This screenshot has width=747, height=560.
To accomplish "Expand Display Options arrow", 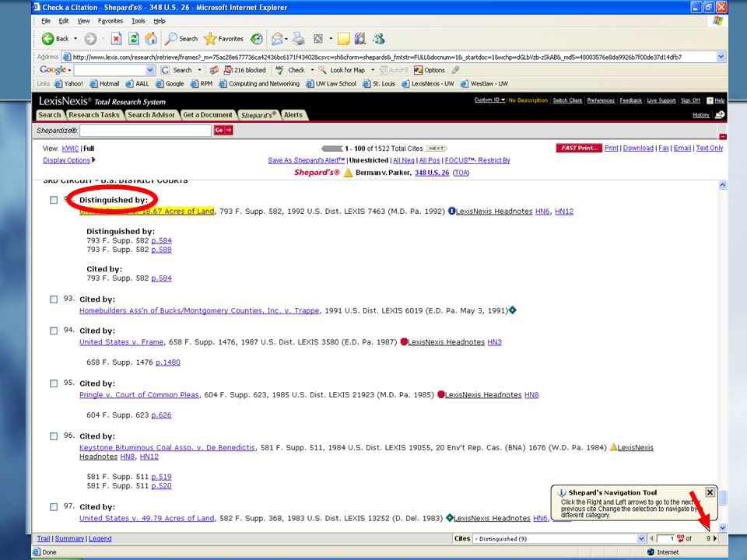I will click(94, 160).
